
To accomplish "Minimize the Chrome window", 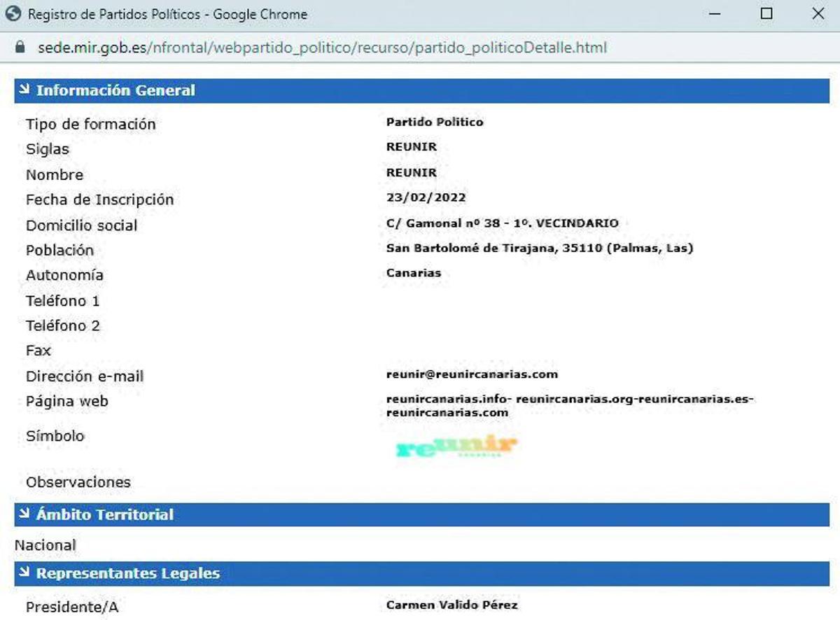I will 715,14.
